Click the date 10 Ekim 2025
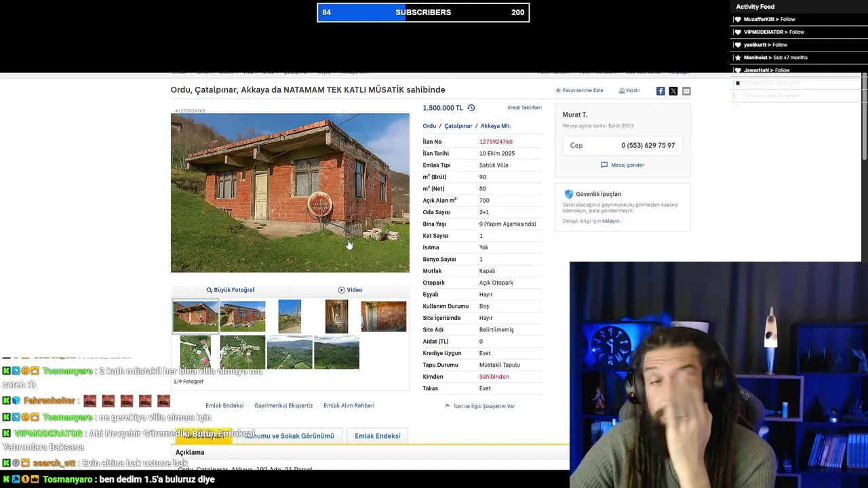This screenshot has width=868, height=488. (497, 153)
